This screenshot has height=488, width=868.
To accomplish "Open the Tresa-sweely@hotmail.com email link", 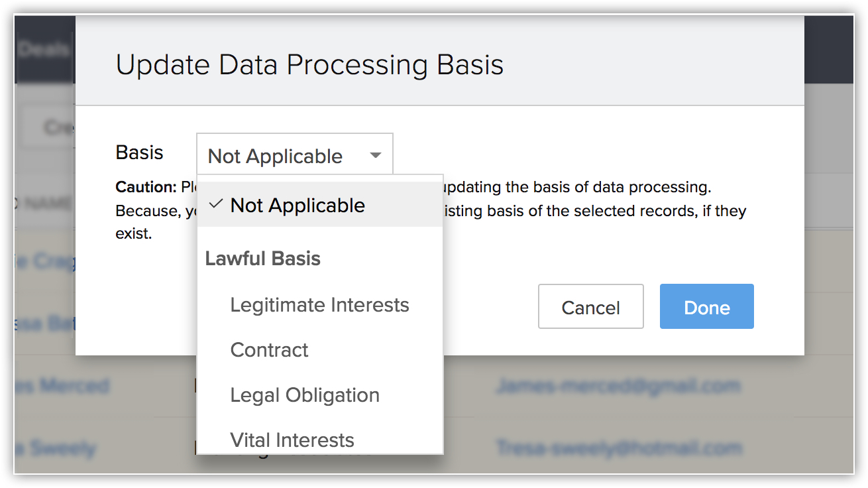I will pyautogui.click(x=619, y=448).
